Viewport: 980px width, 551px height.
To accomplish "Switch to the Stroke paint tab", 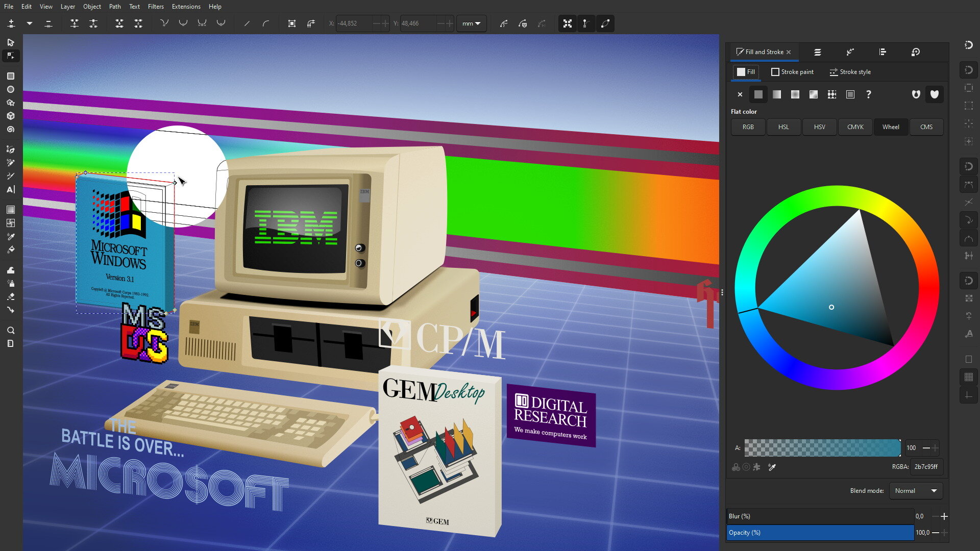I will tap(793, 72).
